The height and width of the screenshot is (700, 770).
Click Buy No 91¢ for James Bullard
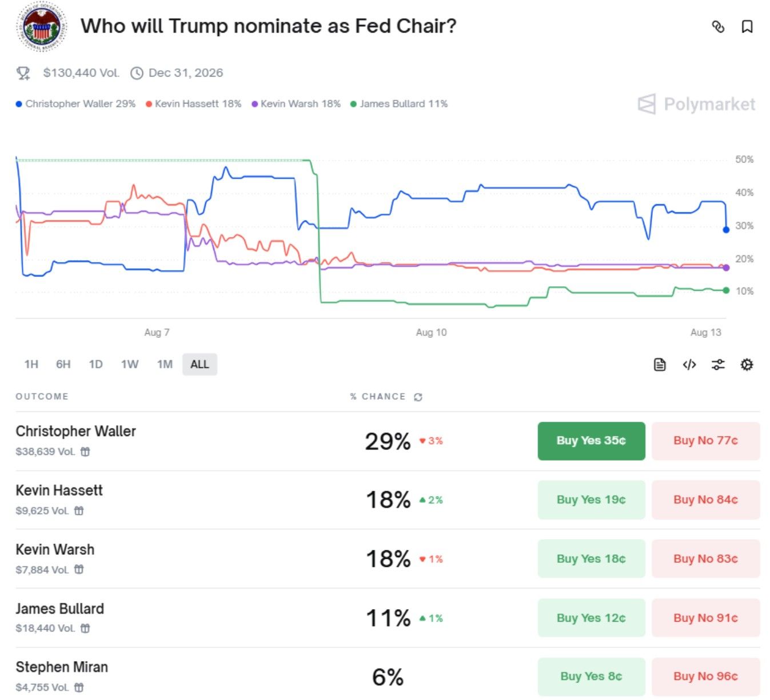coord(705,618)
